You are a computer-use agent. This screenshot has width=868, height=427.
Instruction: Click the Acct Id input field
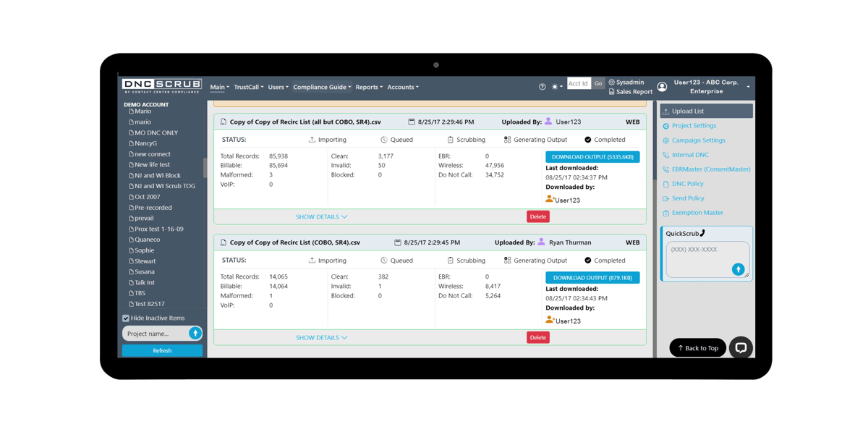579,83
